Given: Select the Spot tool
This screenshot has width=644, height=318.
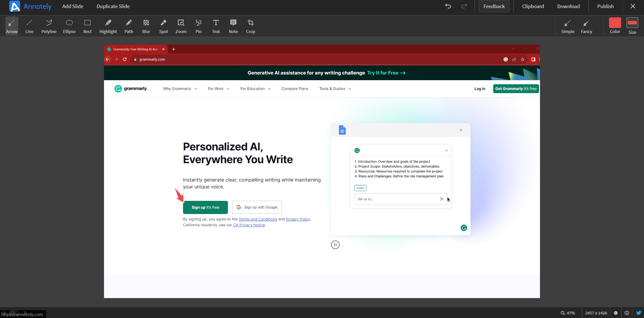Looking at the screenshot, I should coord(163,26).
